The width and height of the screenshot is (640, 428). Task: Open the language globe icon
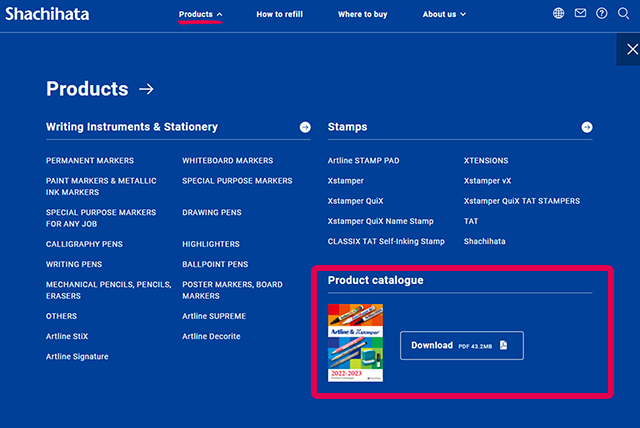click(558, 13)
